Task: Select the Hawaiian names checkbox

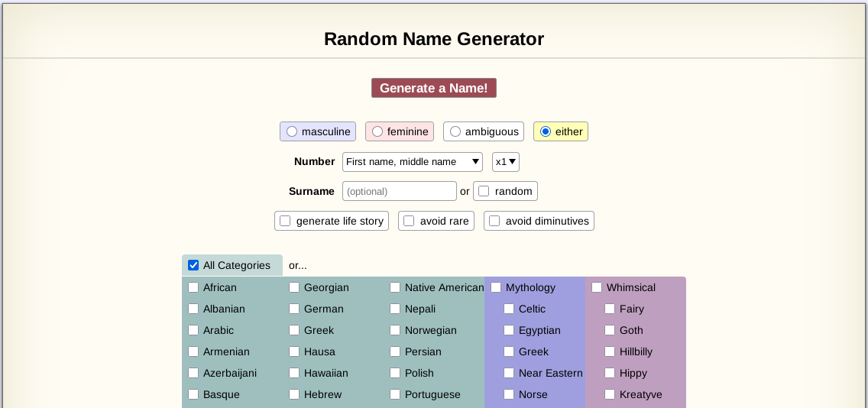Action: [294, 373]
